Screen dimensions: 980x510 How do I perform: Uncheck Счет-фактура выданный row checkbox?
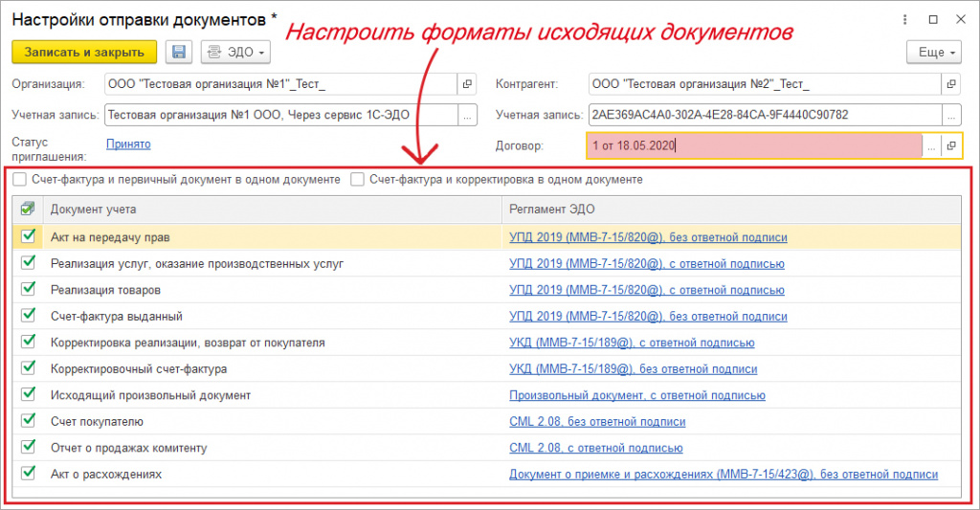pyautogui.click(x=28, y=315)
